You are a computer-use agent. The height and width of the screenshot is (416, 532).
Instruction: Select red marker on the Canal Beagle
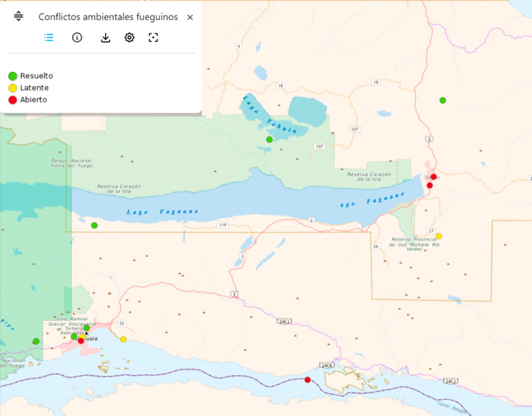308,380
